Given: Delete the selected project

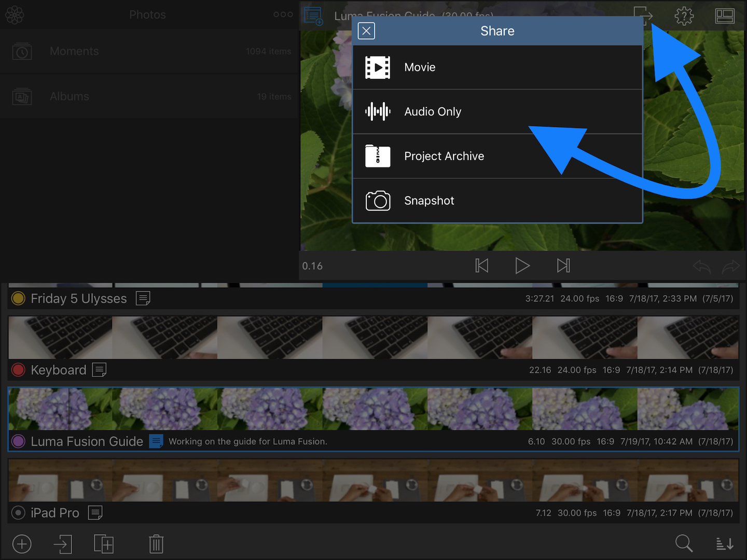Looking at the screenshot, I should pyautogui.click(x=156, y=544).
